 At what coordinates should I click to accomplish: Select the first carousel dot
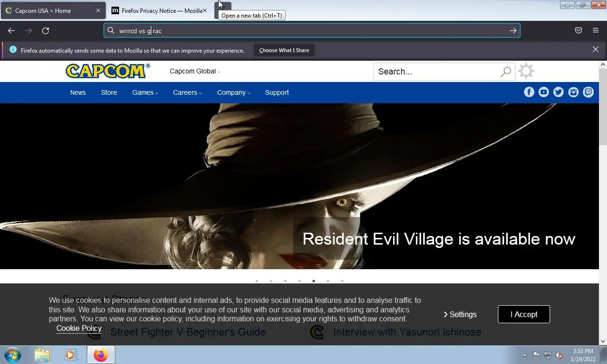[x=257, y=281]
